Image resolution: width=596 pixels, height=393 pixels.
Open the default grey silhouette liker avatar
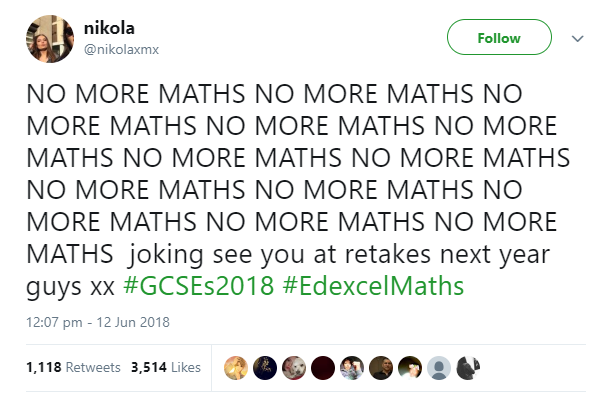tap(439, 368)
